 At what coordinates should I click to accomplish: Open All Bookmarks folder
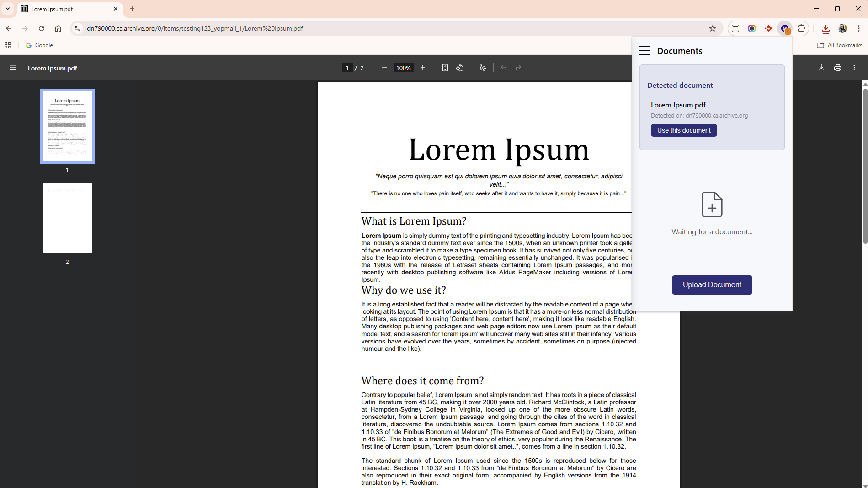pos(839,45)
